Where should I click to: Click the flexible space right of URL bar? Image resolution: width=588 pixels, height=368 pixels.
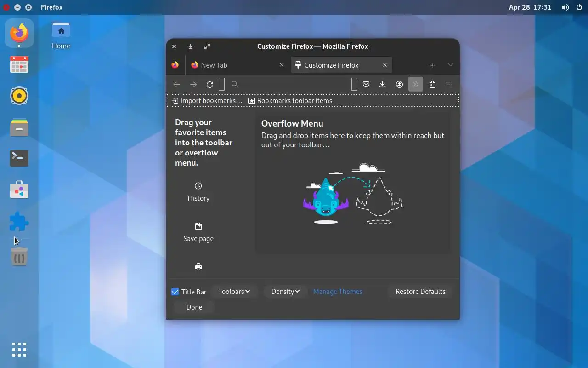click(x=354, y=84)
